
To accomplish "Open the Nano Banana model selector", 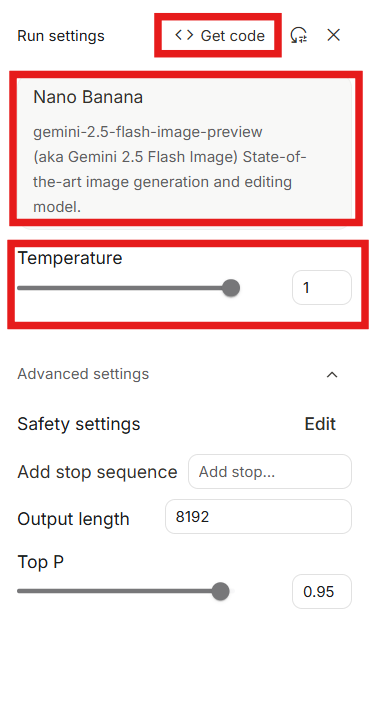I will (x=186, y=149).
